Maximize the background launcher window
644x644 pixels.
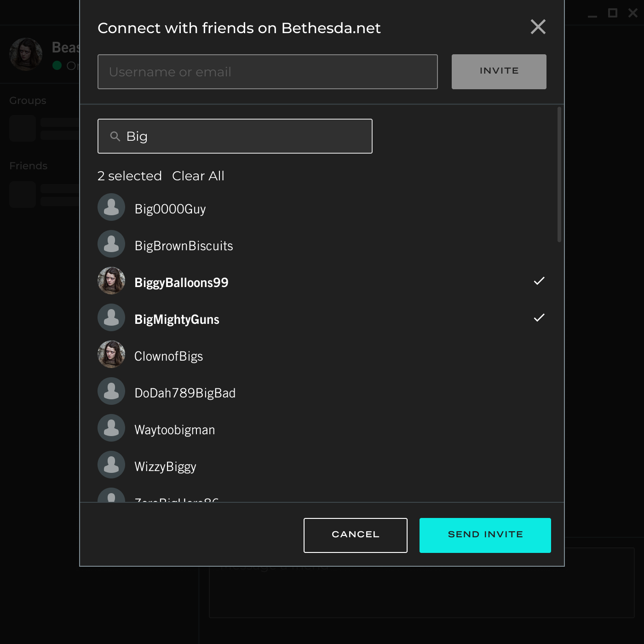612,13
